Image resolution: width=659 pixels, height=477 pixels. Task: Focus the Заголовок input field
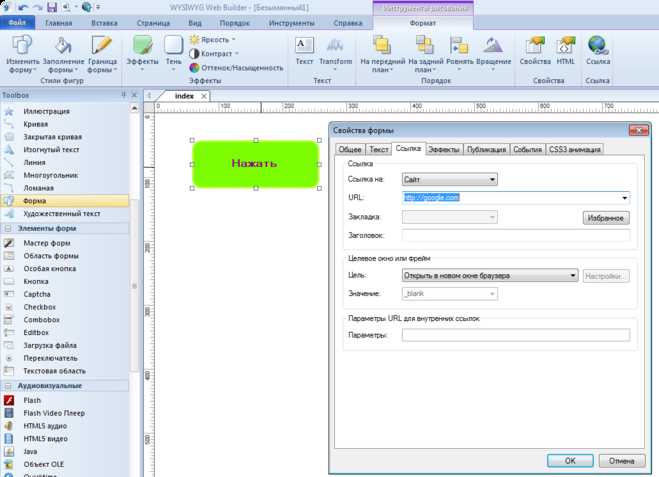tap(516, 236)
